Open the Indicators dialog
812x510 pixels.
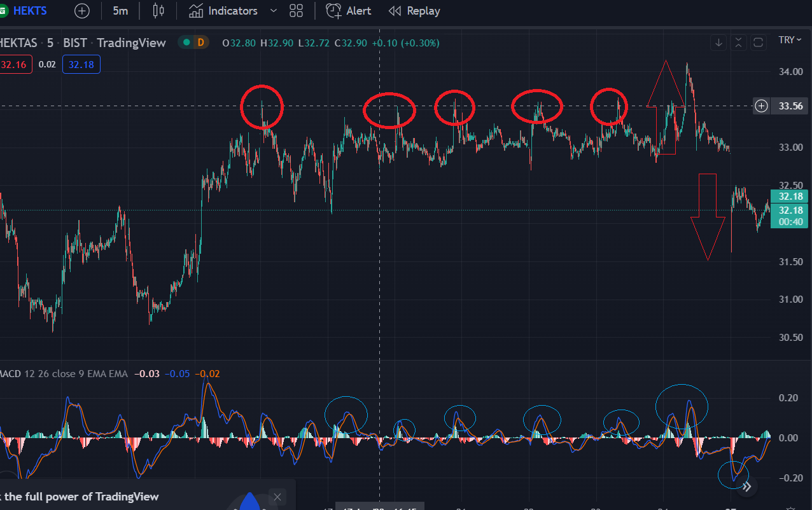click(224, 11)
